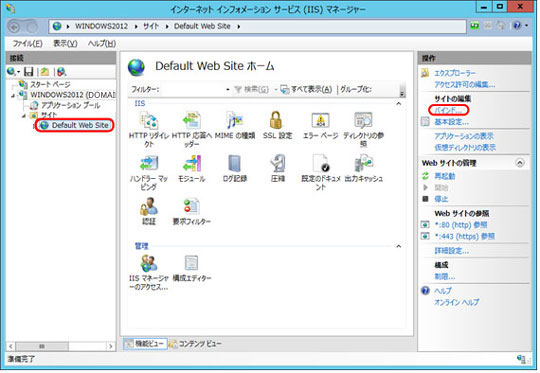Browse *:80 (http) link
Image resolution: width=540 pixels, height=373 pixels.
point(461,225)
